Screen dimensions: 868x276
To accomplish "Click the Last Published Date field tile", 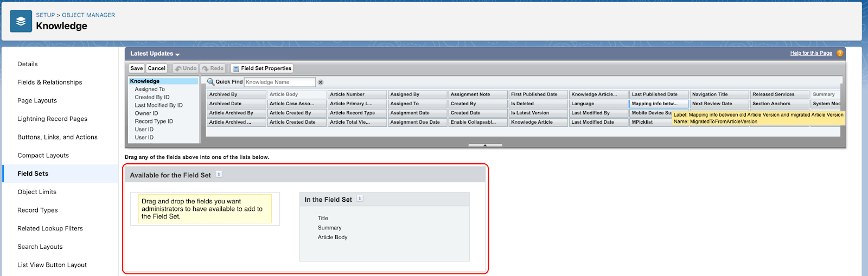I will 659,94.
